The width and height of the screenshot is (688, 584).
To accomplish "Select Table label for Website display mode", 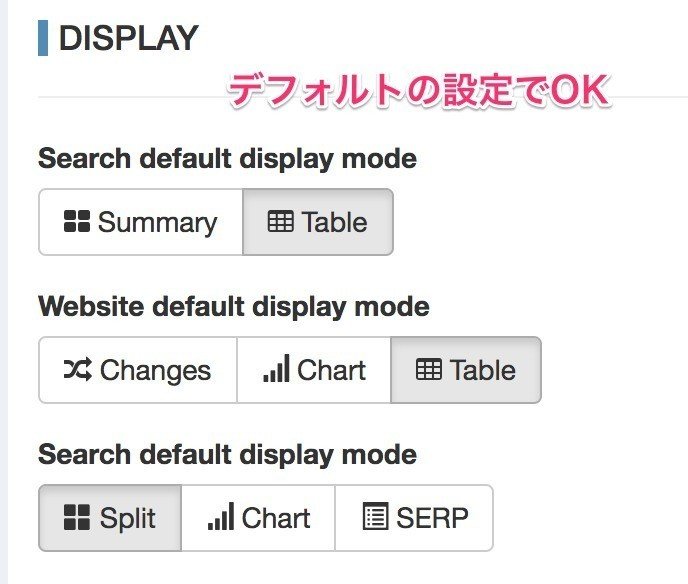I will click(x=483, y=370).
